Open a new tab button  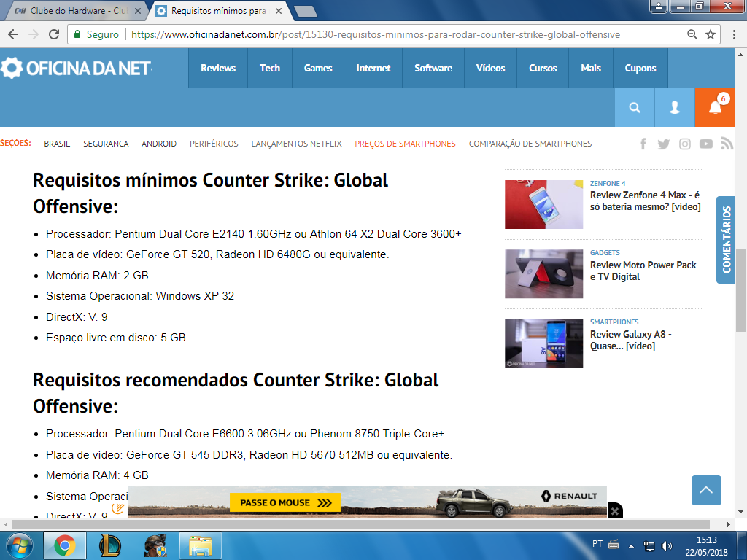click(306, 12)
